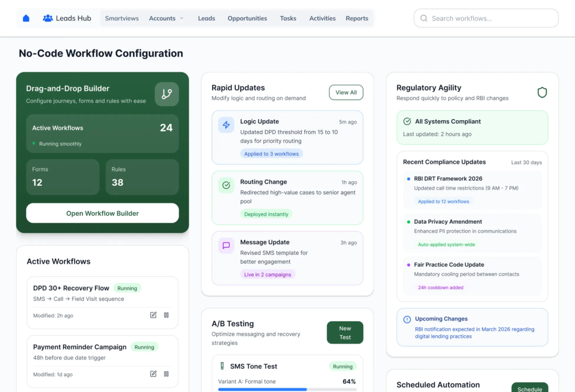Click the Leads Hub title text
Viewport: 575px width, 392px height.
click(x=74, y=19)
